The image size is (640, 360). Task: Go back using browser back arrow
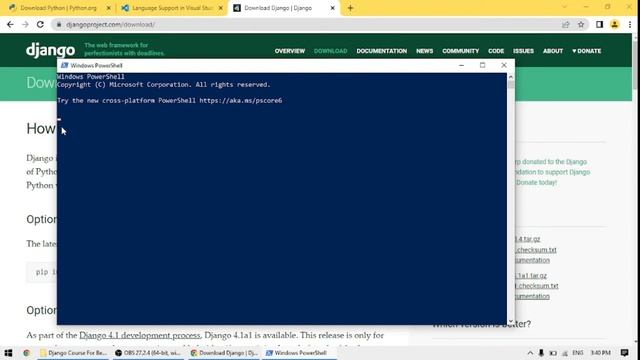[x=10, y=24]
